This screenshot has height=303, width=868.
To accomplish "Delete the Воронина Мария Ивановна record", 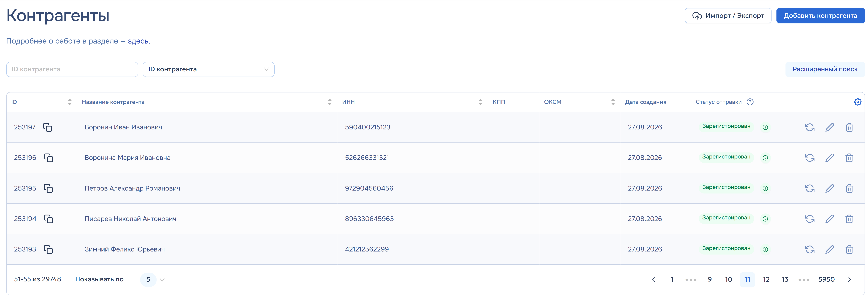I will 849,158.
